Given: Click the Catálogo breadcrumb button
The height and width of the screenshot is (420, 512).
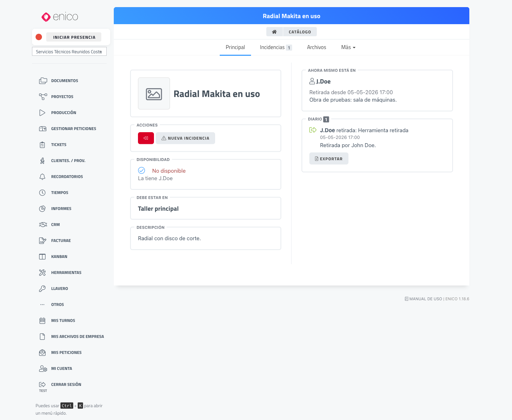Looking at the screenshot, I should (300, 32).
